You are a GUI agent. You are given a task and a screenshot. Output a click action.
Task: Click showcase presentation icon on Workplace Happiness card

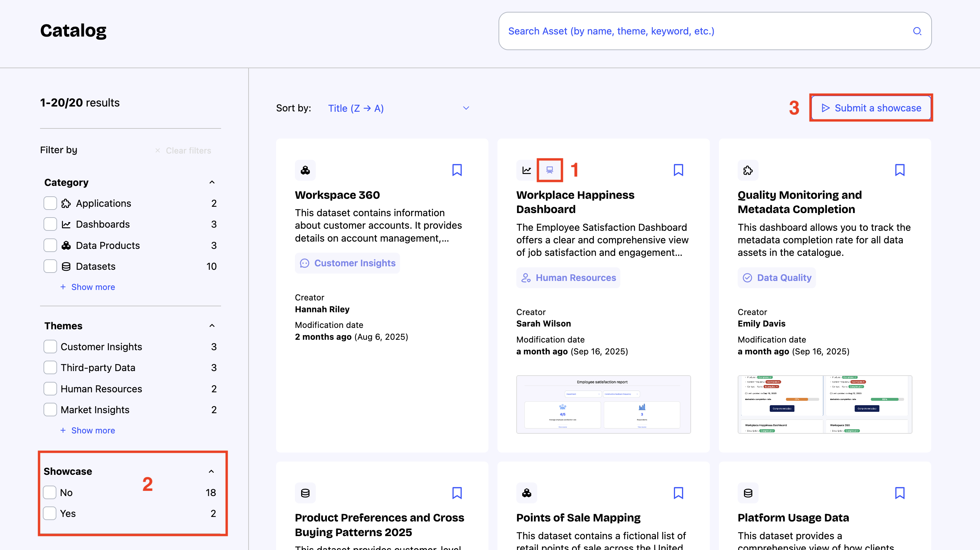click(x=549, y=170)
